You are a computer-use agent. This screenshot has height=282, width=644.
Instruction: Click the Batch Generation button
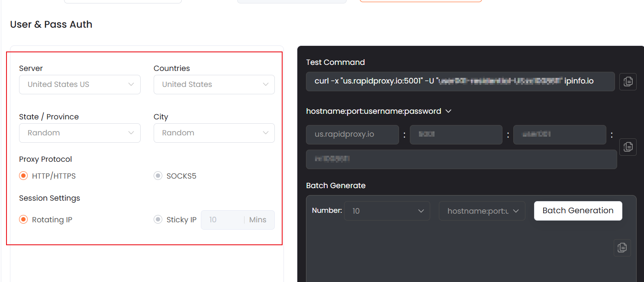coord(578,211)
